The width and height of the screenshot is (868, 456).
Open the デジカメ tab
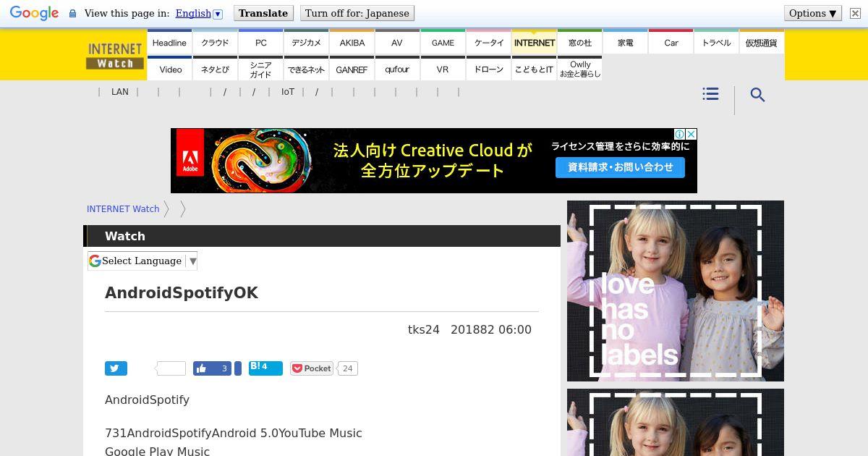click(307, 42)
